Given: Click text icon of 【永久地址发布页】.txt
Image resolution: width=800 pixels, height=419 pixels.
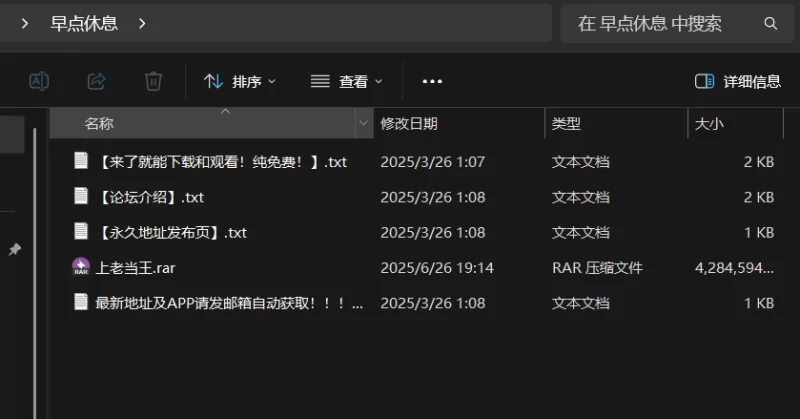Looking at the screenshot, I should point(81,231).
